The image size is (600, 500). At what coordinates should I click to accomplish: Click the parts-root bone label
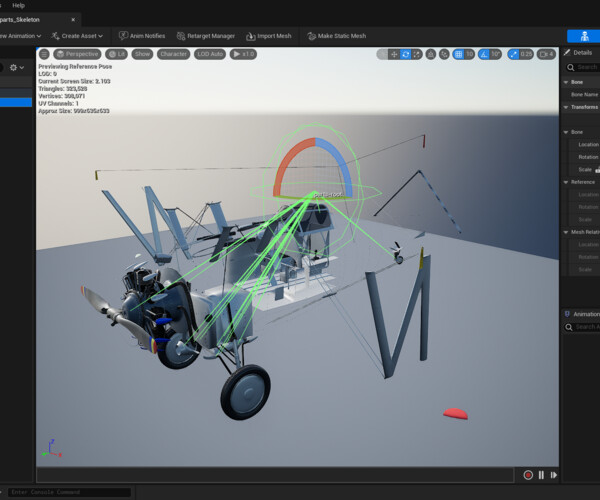point(328,195)
